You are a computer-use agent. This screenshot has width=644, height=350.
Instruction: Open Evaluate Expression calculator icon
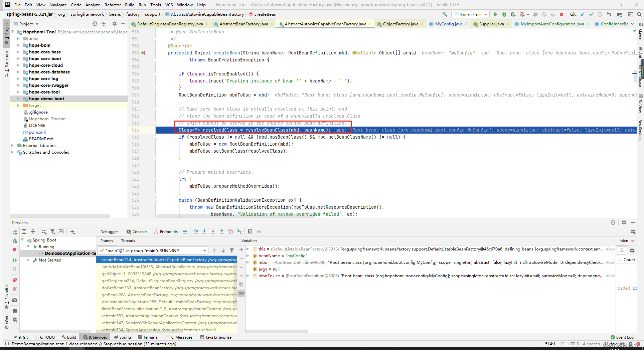pyautogui.click(x=250, y=231)
